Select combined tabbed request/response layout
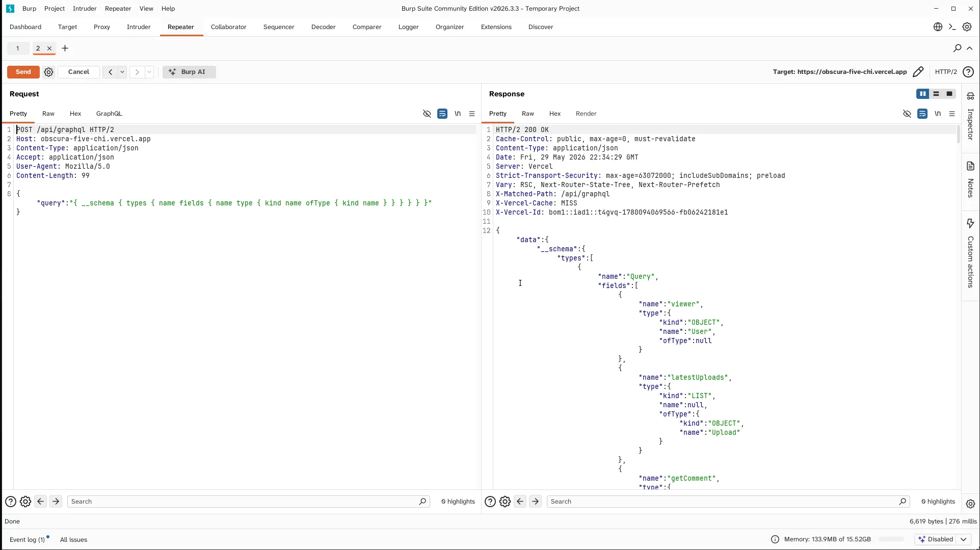The width and height of the screenshot is (980, 550). [949, 94]
